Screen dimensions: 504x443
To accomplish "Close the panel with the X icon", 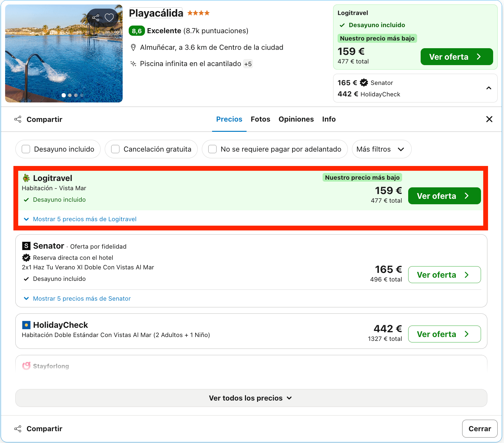I will point(489,119).
